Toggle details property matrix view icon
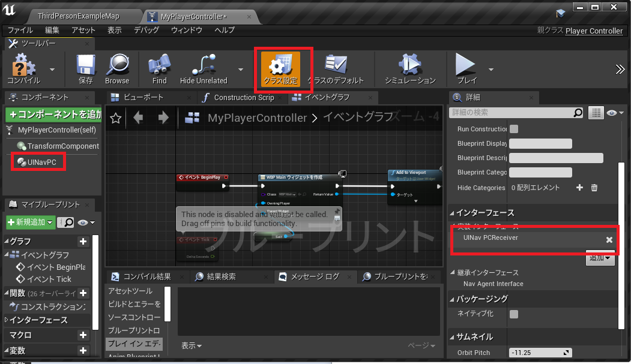 (596, 113)
